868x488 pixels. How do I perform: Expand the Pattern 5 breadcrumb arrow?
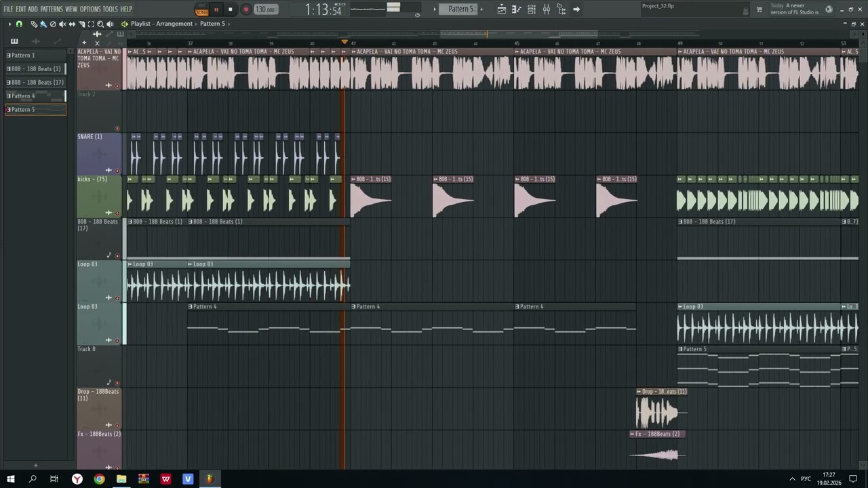click(x=229, y=24)
